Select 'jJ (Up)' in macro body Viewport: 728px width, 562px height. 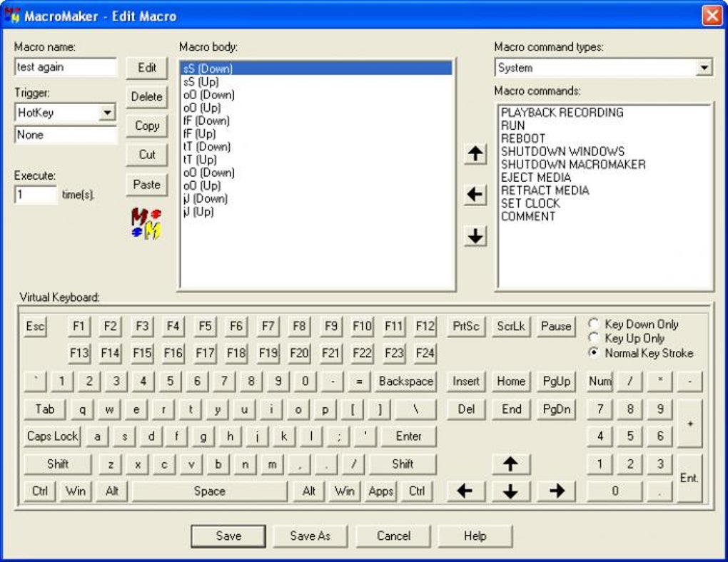point(315,212)
